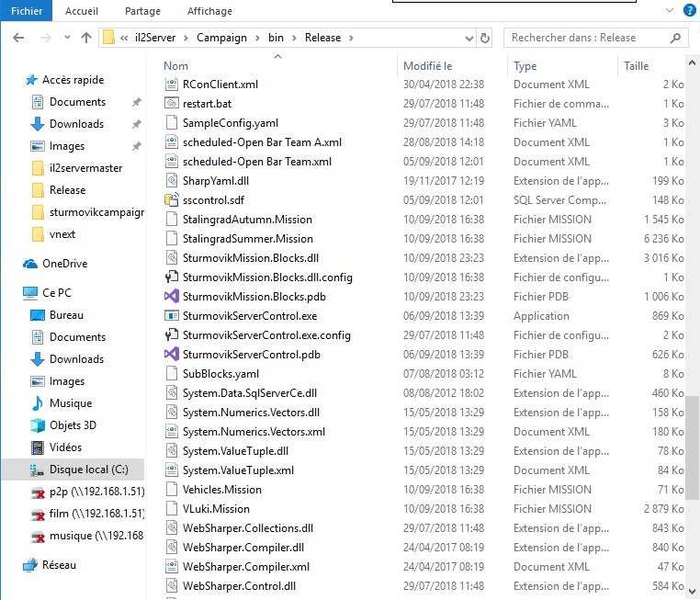Select Disque local (C:) drive icon
The width and height of the screenshot is (700, 600).
click(37, 470)
